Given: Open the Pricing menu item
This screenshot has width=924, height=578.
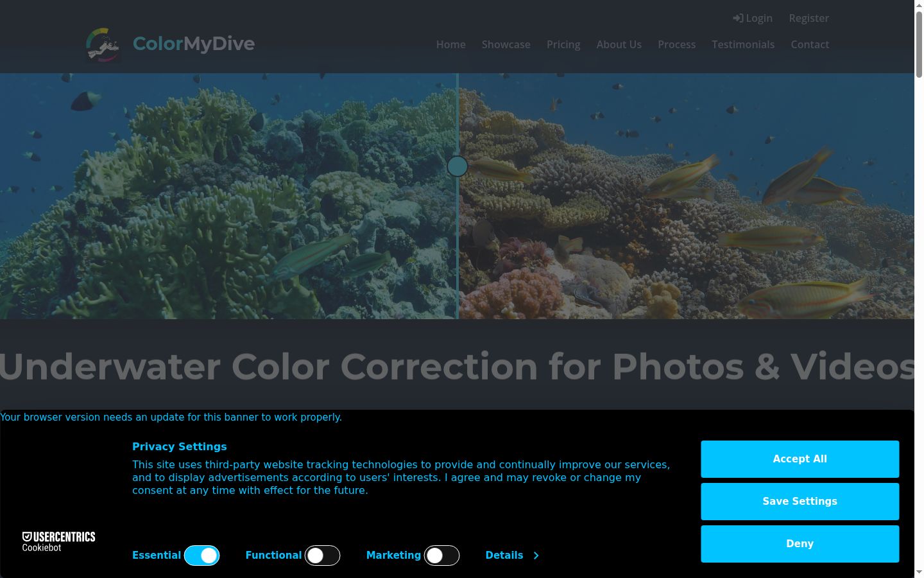Looking at the screenshot, I should (563, 44).
